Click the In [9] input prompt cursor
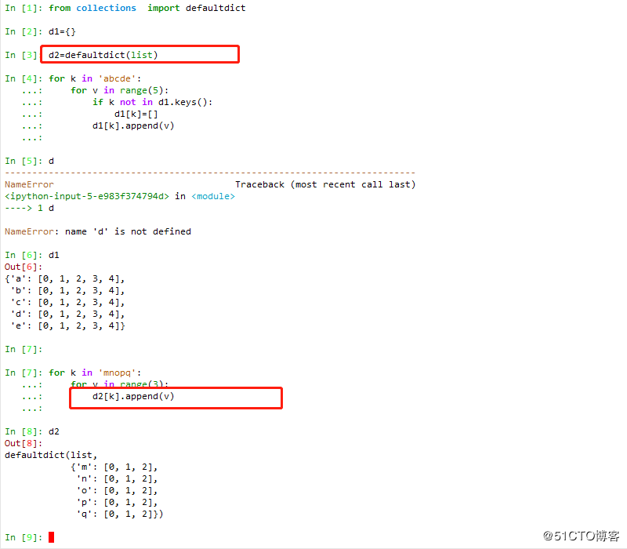Image resolution: width=627 pixels, height=549 pixels. coord(51,537)
